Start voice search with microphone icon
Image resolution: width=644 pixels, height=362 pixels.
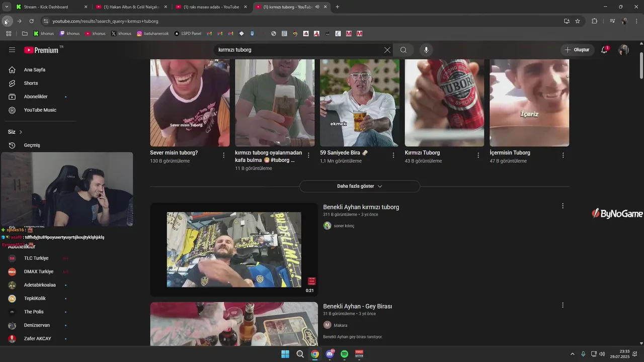pyautogui.click(x=426, y=50)
